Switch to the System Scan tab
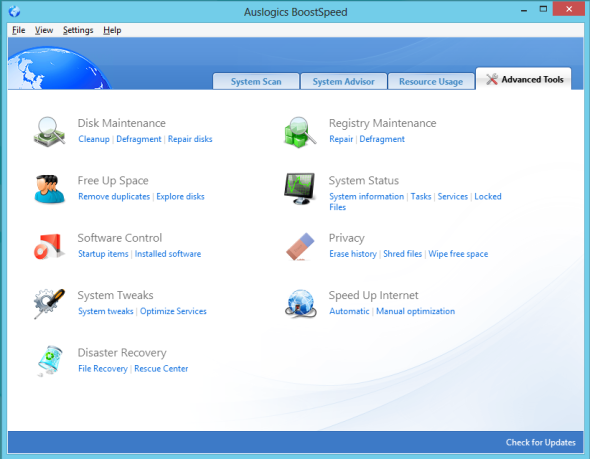The width and height of the screenshot is (590, 459). (x=256, y=82)
